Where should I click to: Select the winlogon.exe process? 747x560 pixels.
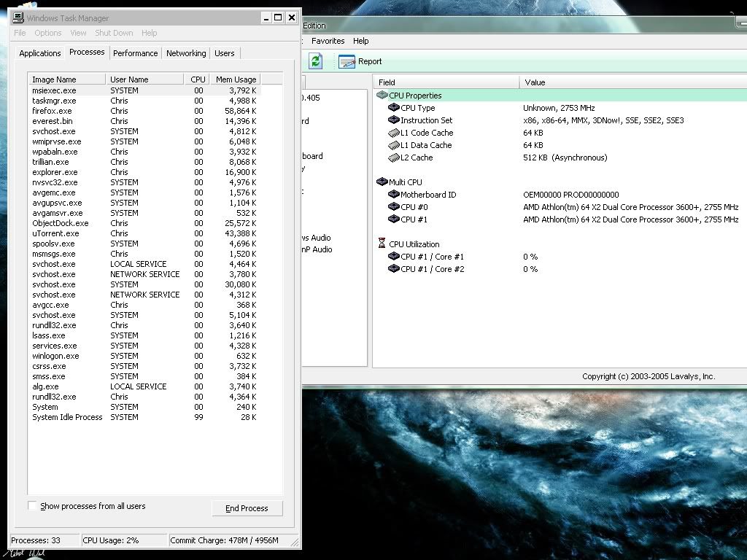point(145,356)
